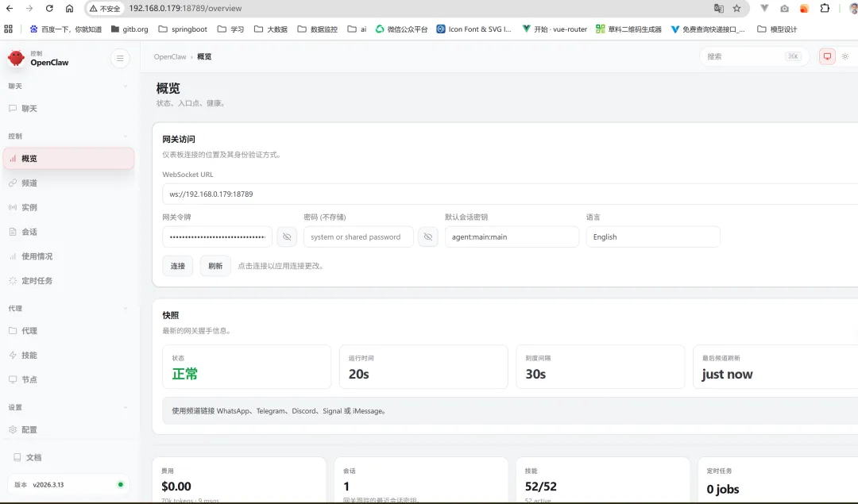Open the 代理 agents sidebar item
Screen dimensions: 858x504
tap(68, 331)
